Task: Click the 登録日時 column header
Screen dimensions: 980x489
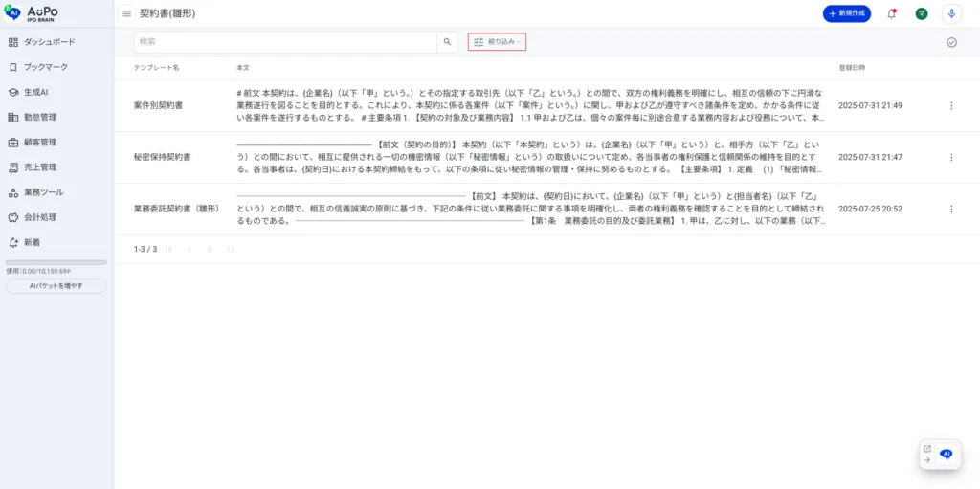Action: (852, 68)
